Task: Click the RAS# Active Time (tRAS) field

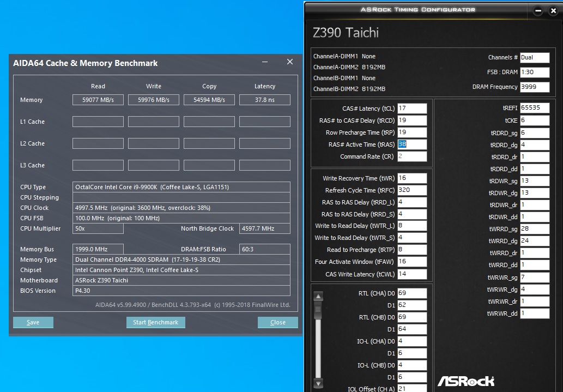Action: (x=412, y=144)
